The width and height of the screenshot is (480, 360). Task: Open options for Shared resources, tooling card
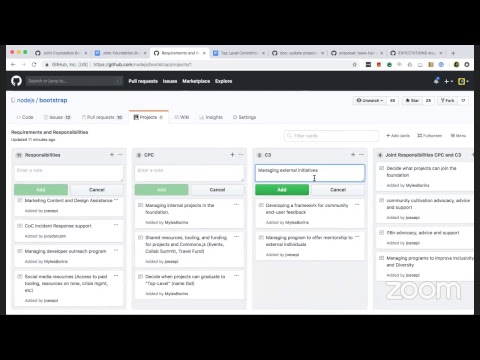click(x=237, y=237)
